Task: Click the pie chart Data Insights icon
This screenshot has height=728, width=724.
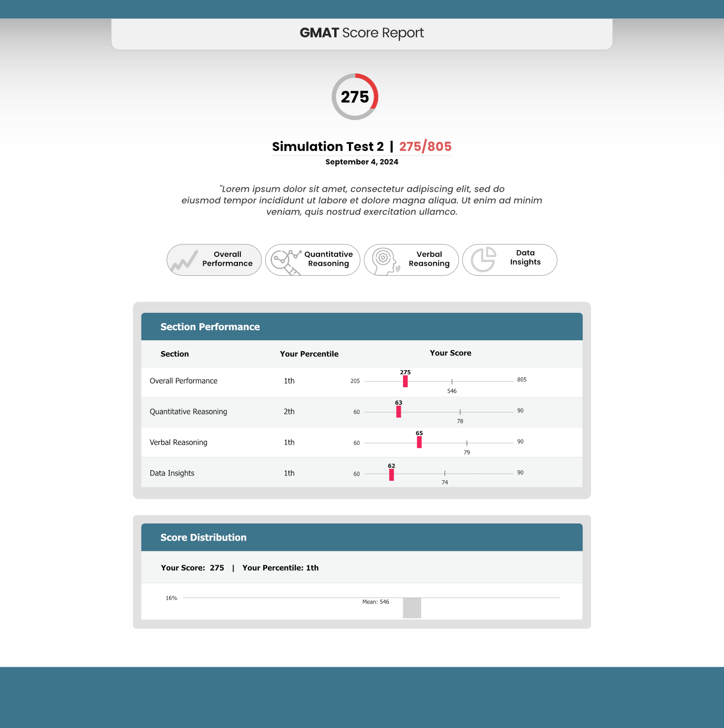Action: click(483, 259)
